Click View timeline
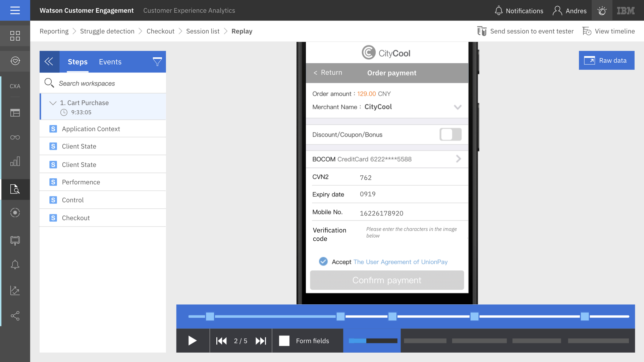 point(608,31)
